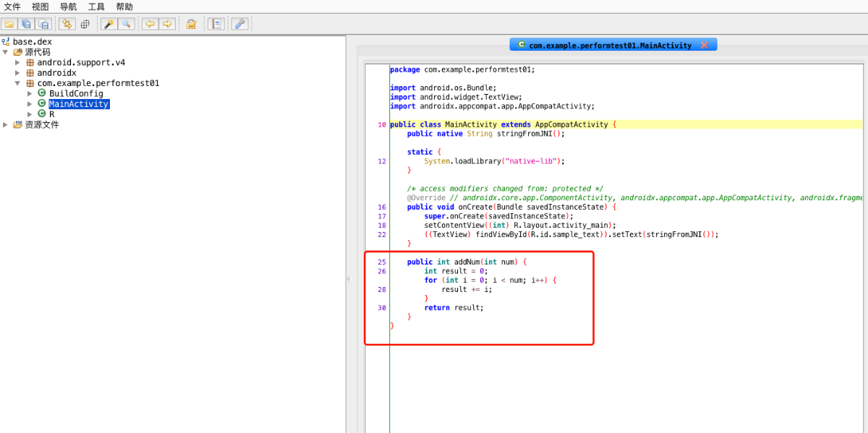This screenshot has width=868, height=433.
Task: Open the 帮助 menu
Action: tap(124, 7)
